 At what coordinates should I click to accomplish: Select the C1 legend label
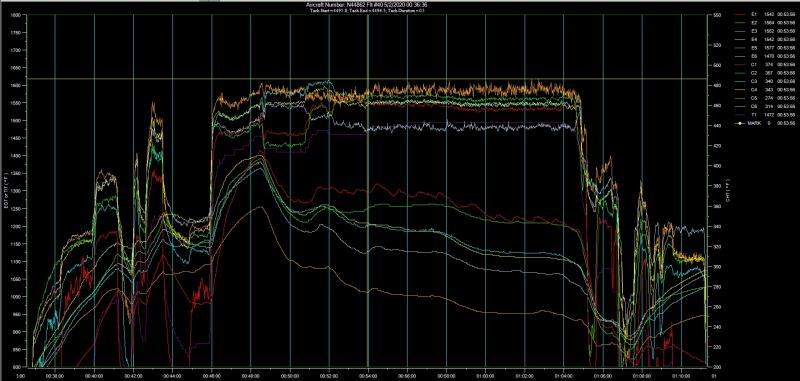[754, 64]
